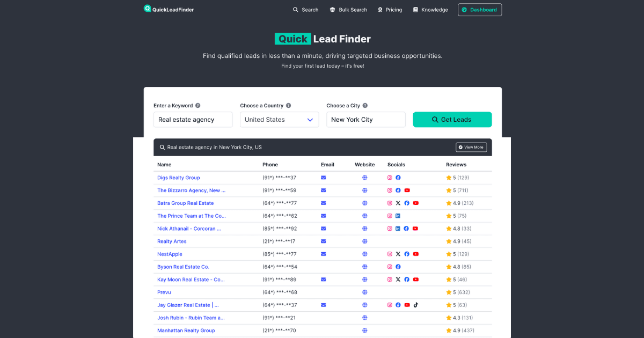Click the email icon for Jay Glazer Real Estate

tap(324, 305)
